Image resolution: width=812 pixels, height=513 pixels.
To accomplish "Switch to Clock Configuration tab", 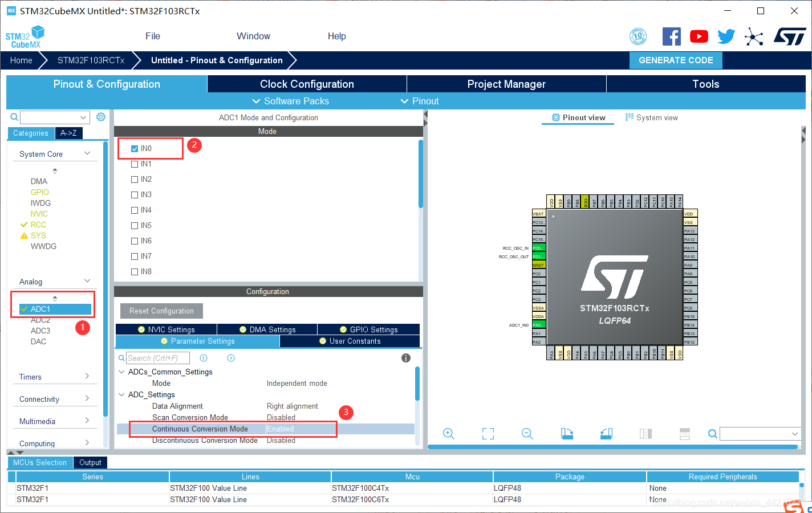I will (x=307, y=84).
